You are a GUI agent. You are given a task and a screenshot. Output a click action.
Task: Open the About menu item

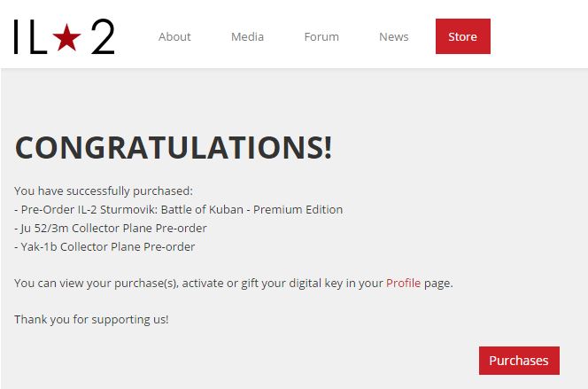(x=174, y=36)
